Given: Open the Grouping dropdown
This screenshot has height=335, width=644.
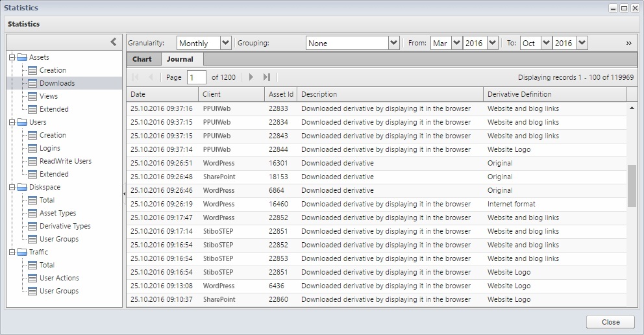Looking at the screenshot, I should (393, 43).
